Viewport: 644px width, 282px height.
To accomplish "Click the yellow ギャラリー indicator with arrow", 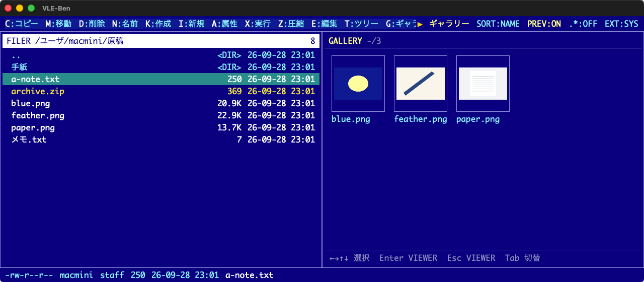I will pos(443,24).
